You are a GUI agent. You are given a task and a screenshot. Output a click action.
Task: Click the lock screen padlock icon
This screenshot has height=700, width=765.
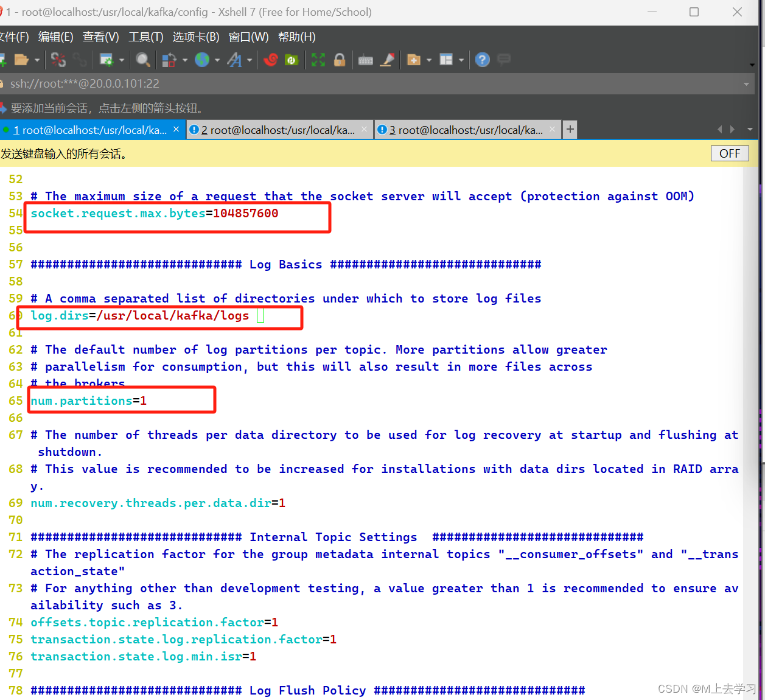pos(340,60)
